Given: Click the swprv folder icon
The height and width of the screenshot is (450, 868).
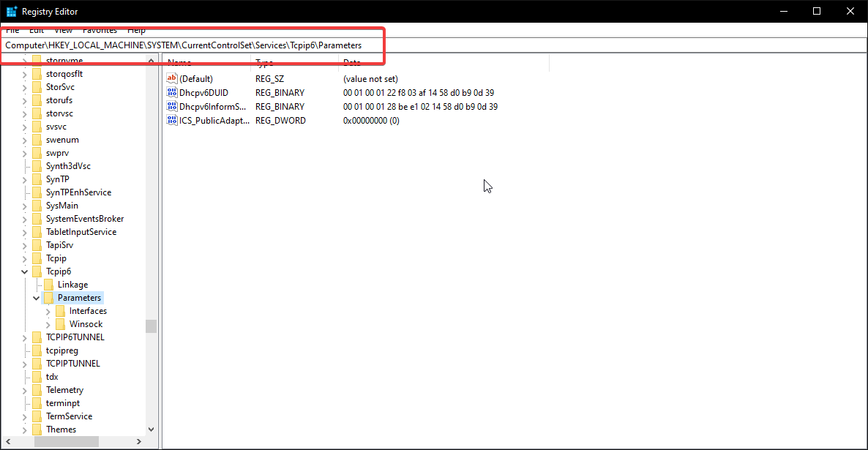Looking at the screenshot, I should 37,154.
